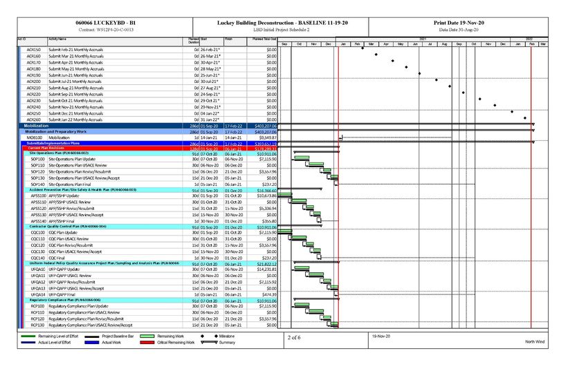Viewport: 588px width, 380px height.
Task: Select the Submittals/Implementation Plans group row
Action: pyautogui.click(x=150, y=144)
